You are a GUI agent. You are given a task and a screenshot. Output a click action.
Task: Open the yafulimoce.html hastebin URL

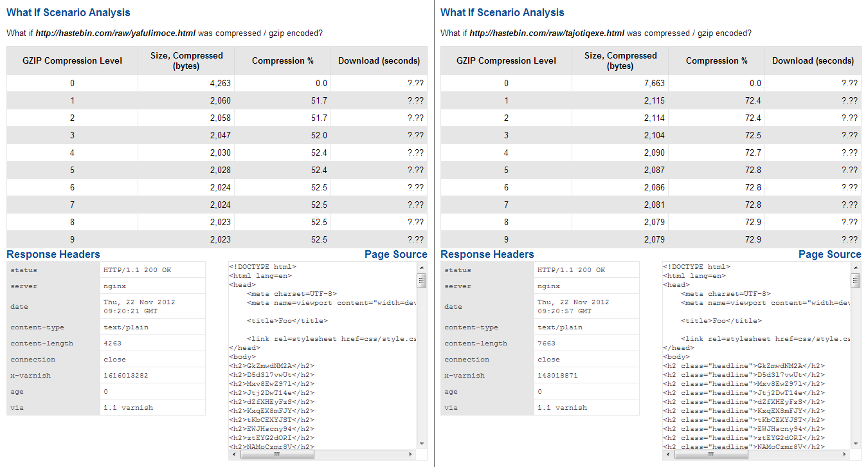click(115, 33)
